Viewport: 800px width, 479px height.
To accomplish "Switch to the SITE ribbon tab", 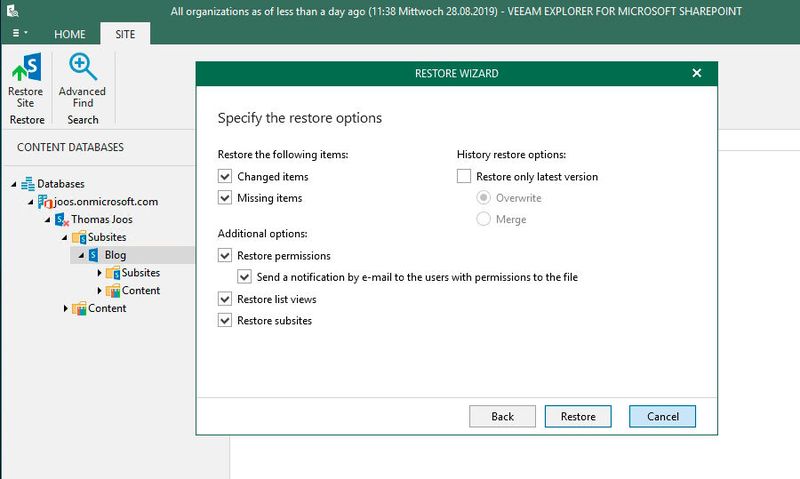I will 125,34.
